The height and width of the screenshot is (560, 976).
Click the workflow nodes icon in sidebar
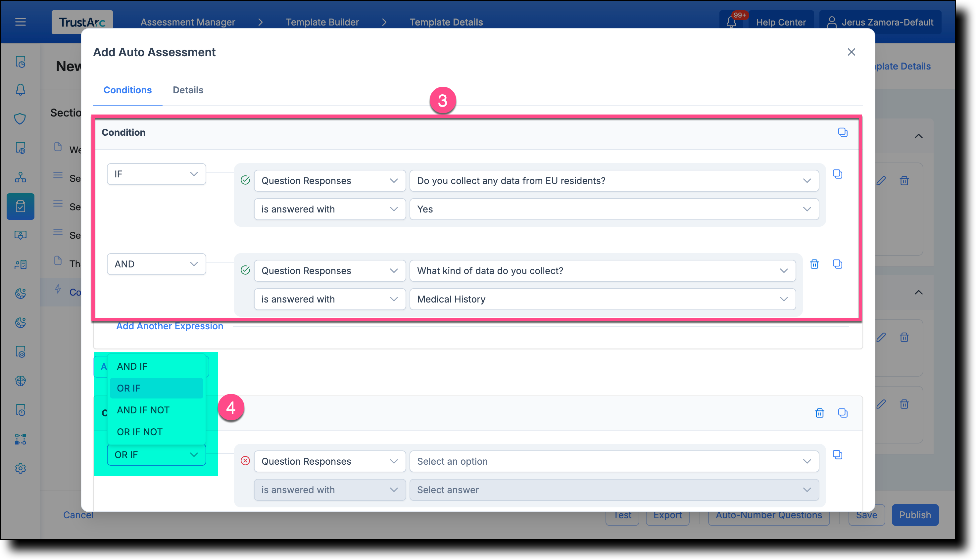(21, 439)
